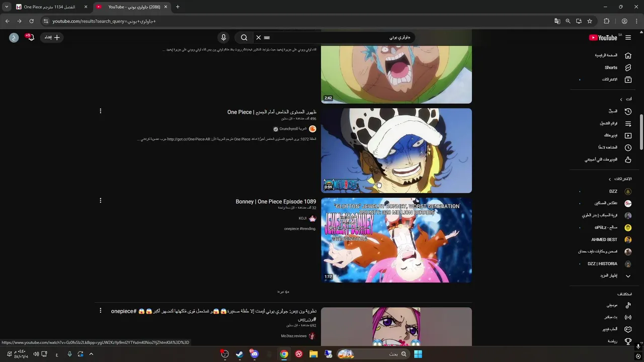Open the notifications bell icon
644x362 pixels.
click(x=31, y=38)
